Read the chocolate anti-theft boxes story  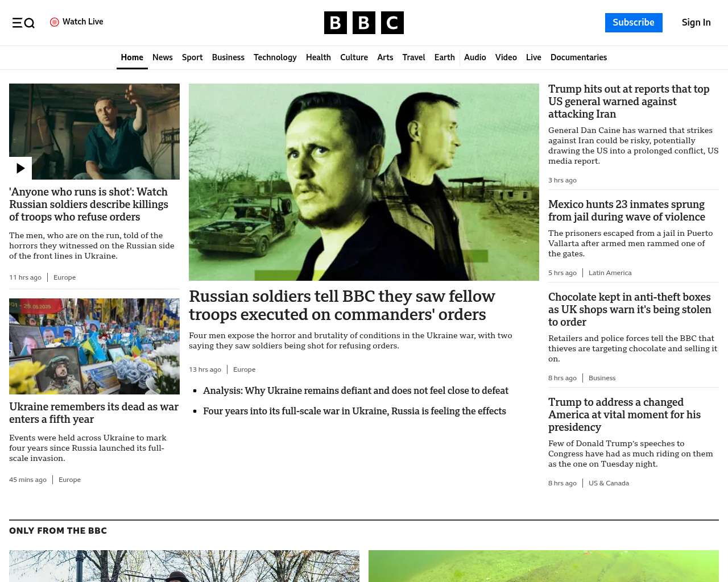(x=630, y=309)
